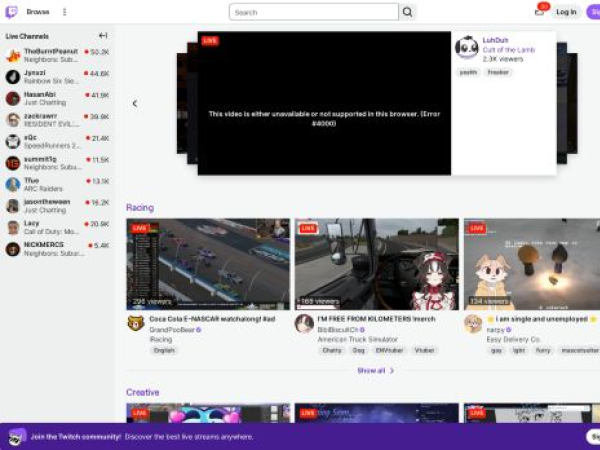Open the Browse menu item

38,12
